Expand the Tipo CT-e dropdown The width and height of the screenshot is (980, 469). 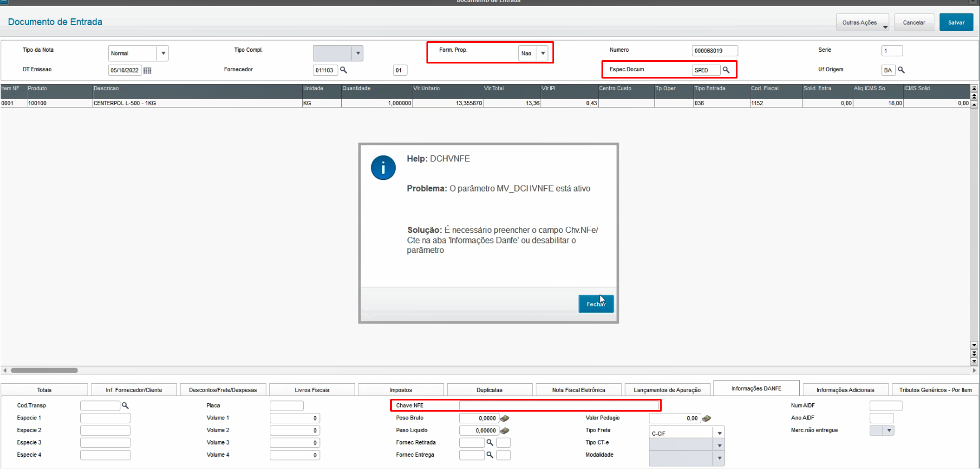(719, 445)
